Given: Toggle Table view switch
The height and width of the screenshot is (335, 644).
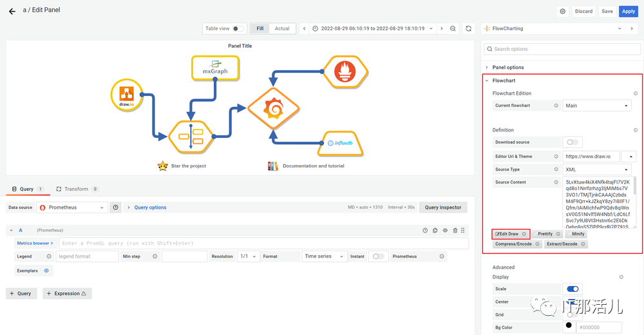Looking at the screenshot, I should tap(238, 29).
